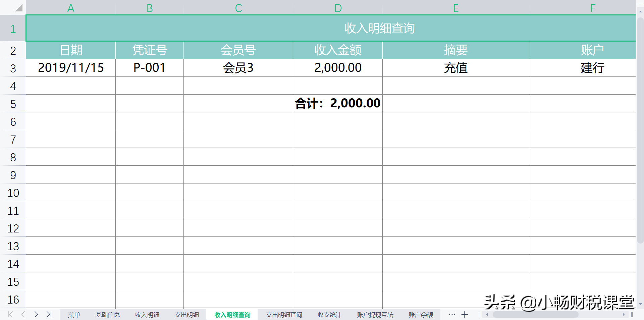Go to the next sheet arrow icon
The image size is (644, 320).
pos(36,315)
